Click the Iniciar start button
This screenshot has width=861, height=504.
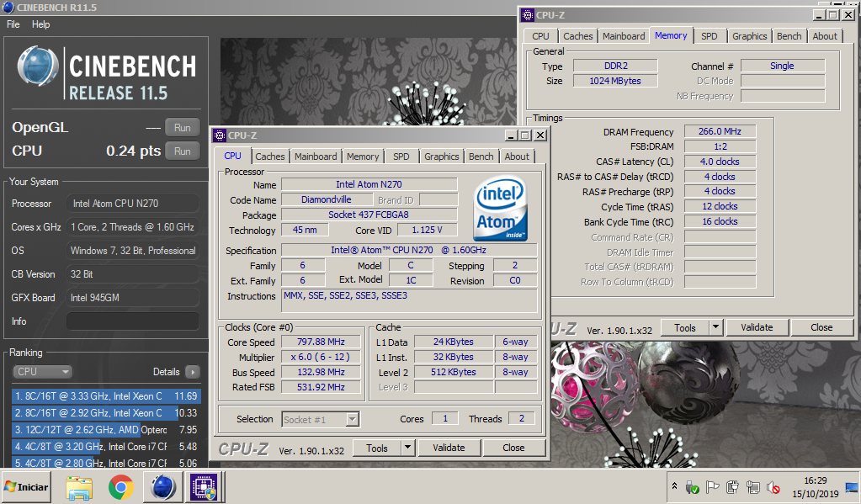pos(26,487)
